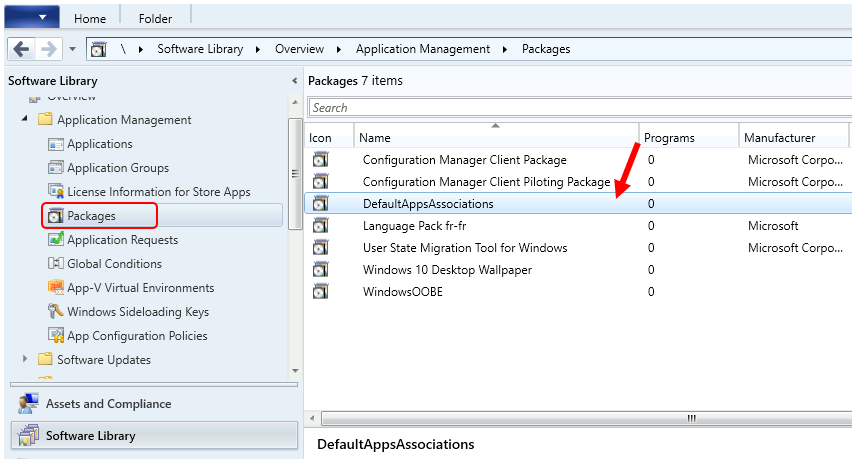Select Global Conditions tree label
This screenshot has height=466, width=860.
coord(114,264)
